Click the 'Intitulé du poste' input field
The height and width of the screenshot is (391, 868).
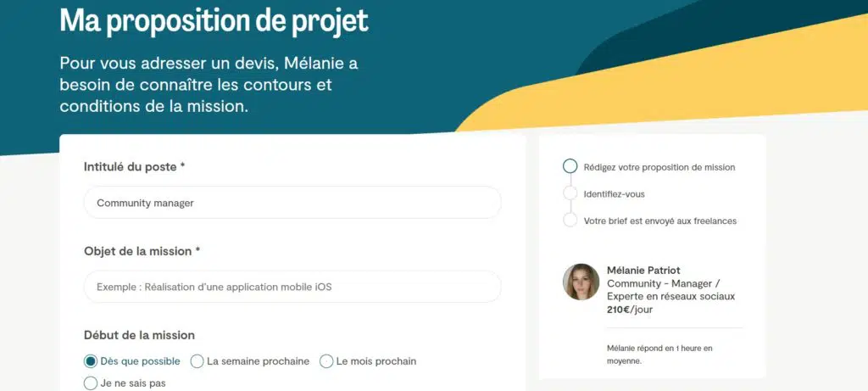(292, 203)
